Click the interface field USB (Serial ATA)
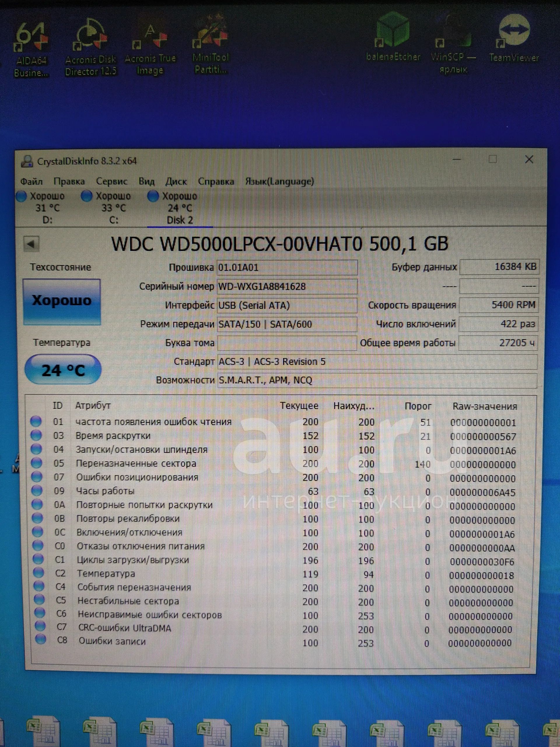The width and height of the screenshot is (560, 747). click(287, 305)
